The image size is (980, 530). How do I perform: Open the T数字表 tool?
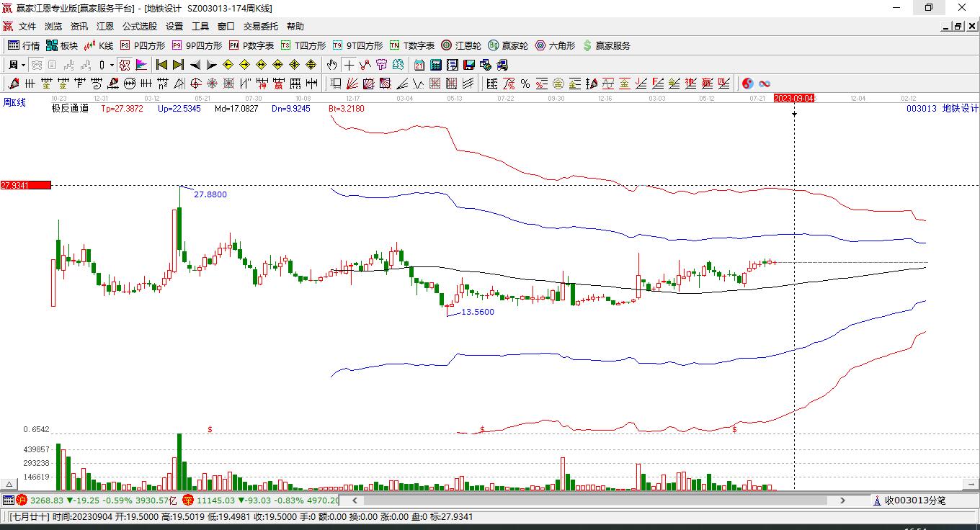(412, 45)
